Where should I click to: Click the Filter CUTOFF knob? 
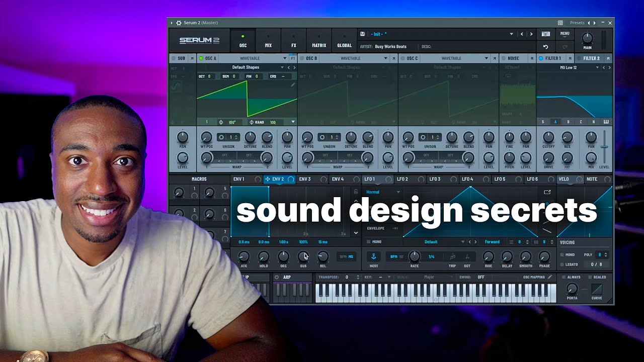[x=548, y=137]
